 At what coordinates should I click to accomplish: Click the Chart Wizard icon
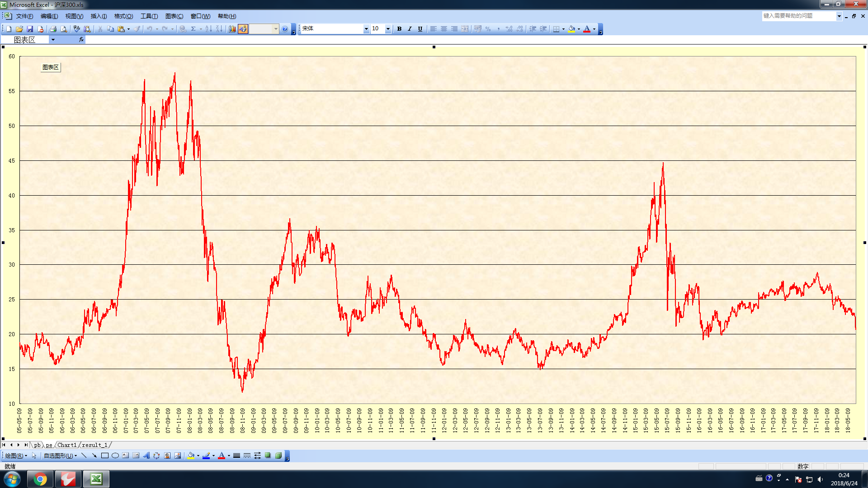232,29
